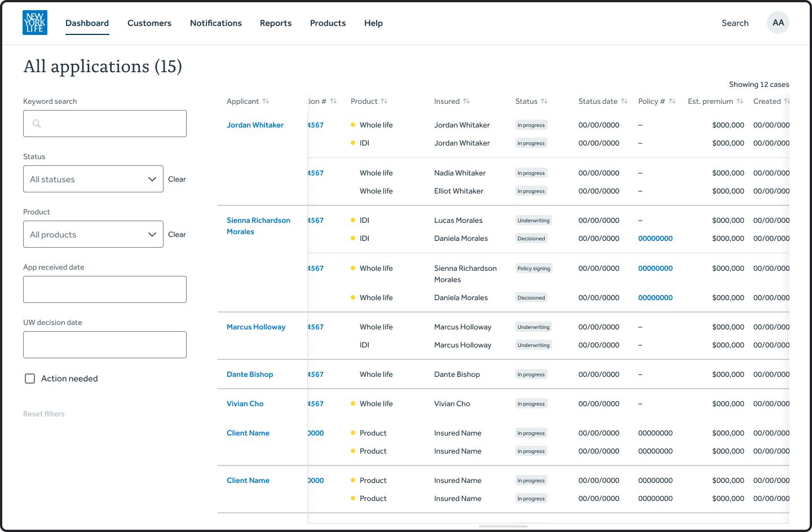The width and height of the screenshot is (812, 532).
Task: Click the Showing 12 cases text
Action: pos(759,85)
